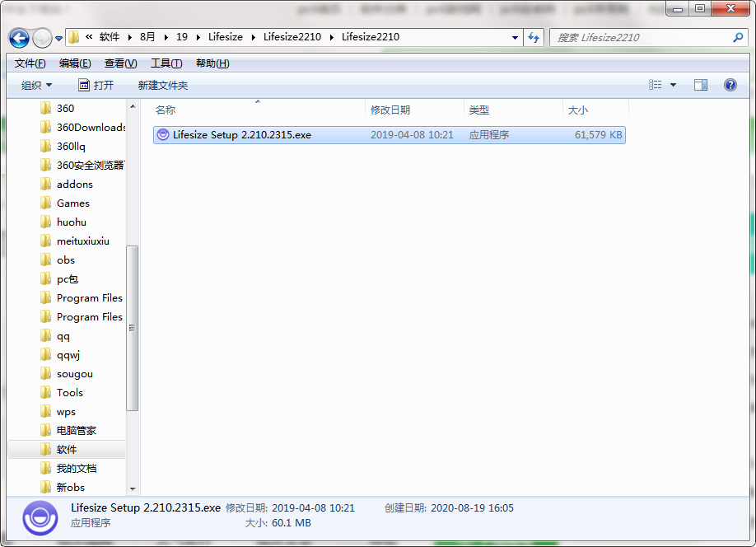The width and height of the screenshot is (756, 547).
Task: Click the Lifesize exe file icon in list
Action: tap(163, 135)
